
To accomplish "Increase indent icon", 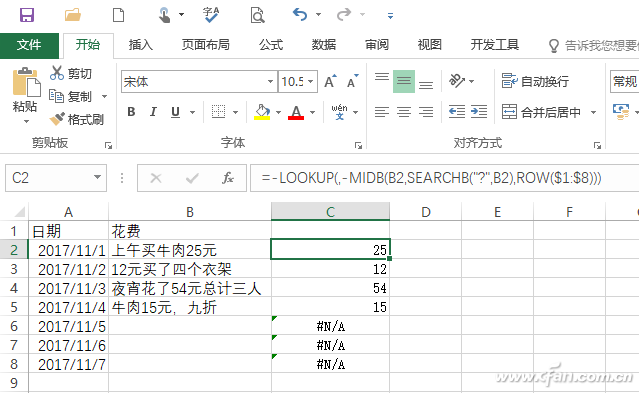I will click(479, 112).
